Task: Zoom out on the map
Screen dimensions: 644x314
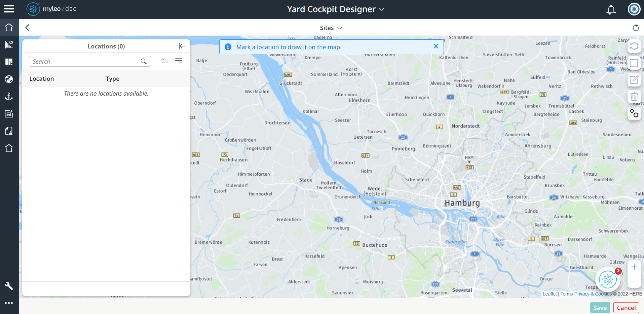Action: pyautogui.click(x=634, y=281)
